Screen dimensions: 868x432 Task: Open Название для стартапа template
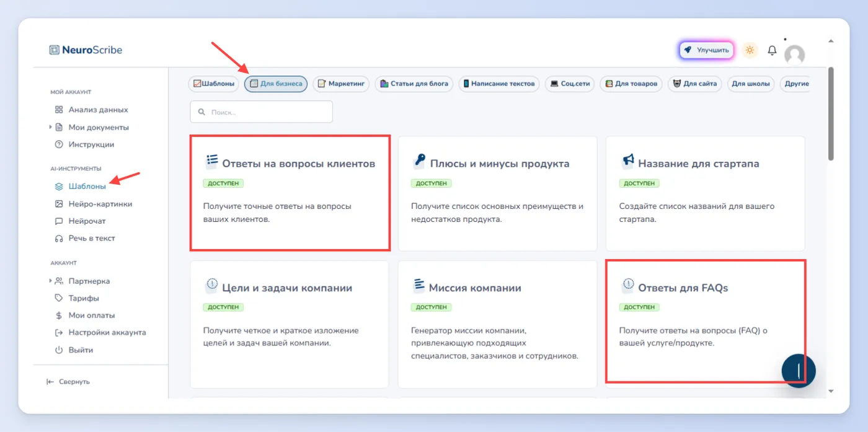pyautogui.click(x=705, y=193)
